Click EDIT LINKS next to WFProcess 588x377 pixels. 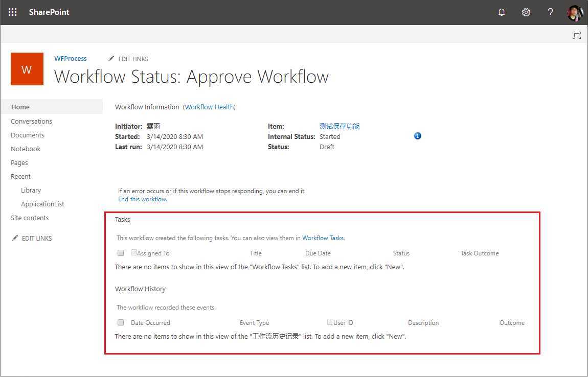[x=133, y=59]
